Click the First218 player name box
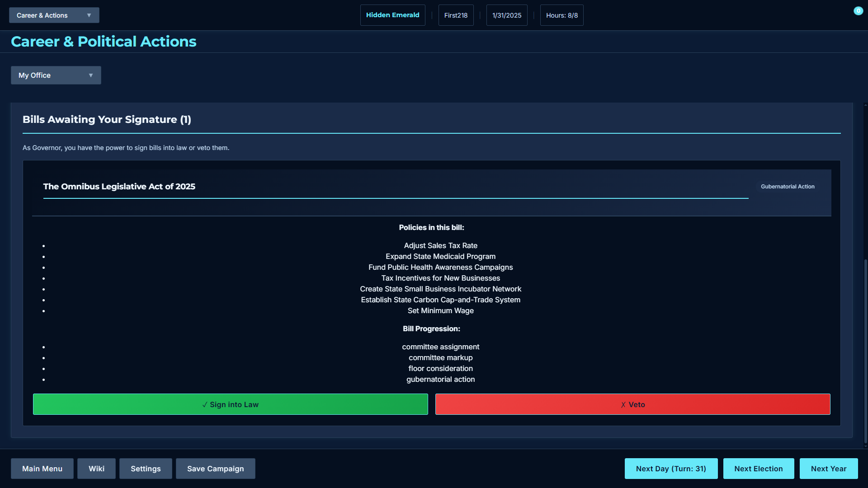The image size is (868, 488). coord(456,15)
